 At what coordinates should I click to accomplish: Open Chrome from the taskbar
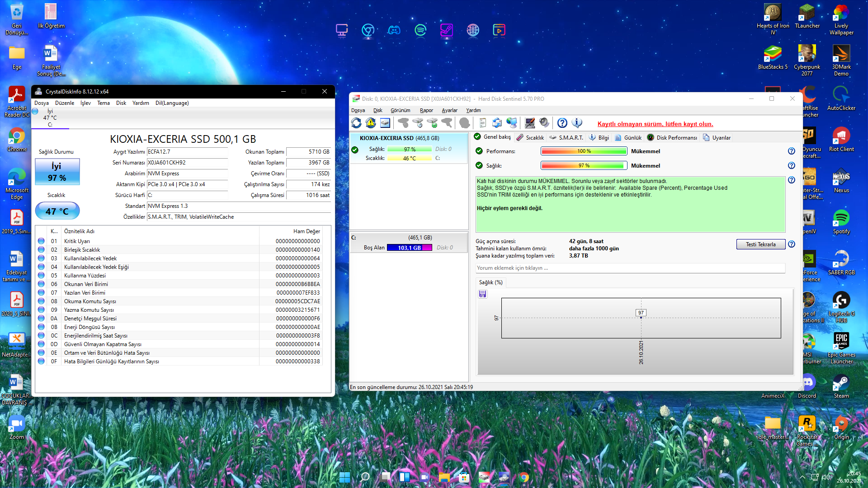(x=524, y=477)
